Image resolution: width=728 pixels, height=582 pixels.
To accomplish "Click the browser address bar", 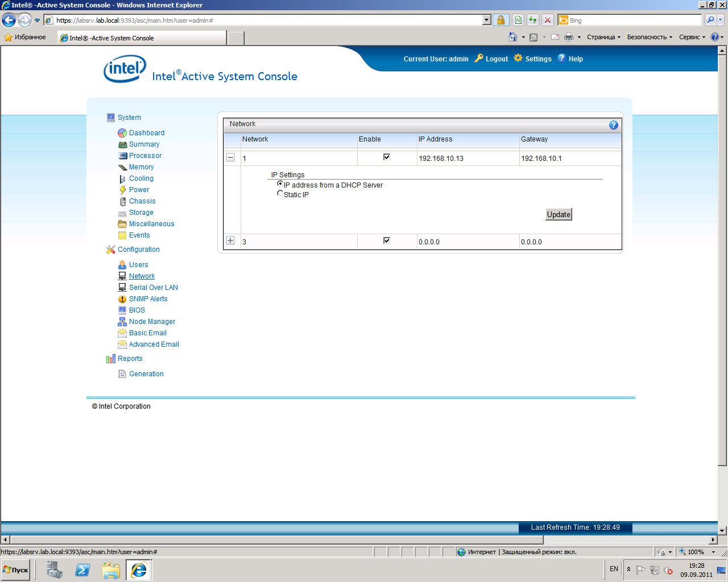I will click(267, 20).
